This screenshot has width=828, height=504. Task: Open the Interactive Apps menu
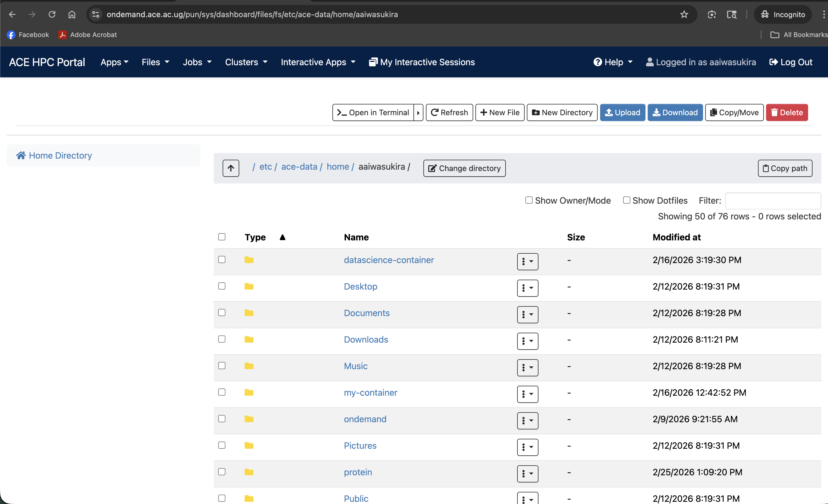317,62
